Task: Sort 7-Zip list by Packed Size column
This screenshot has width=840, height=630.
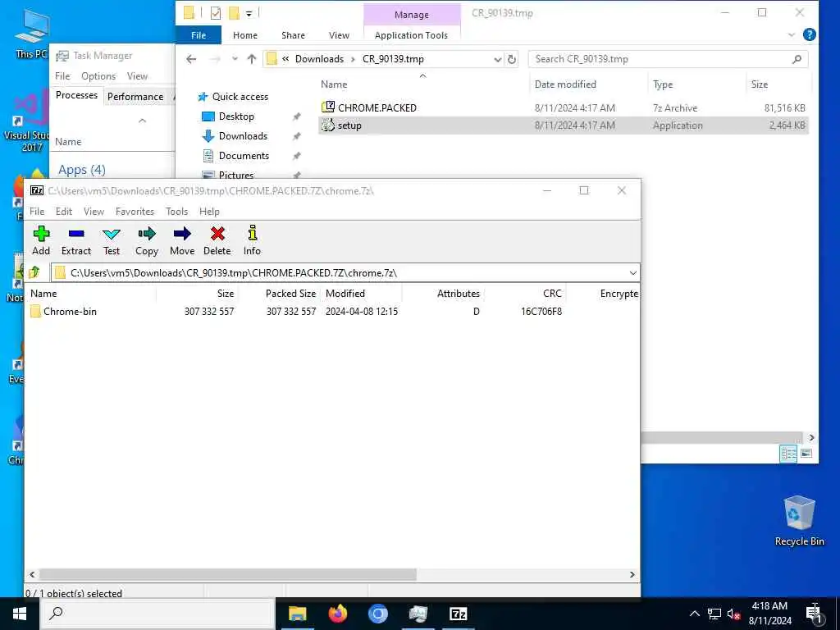Action: click(x=279, y=294)
